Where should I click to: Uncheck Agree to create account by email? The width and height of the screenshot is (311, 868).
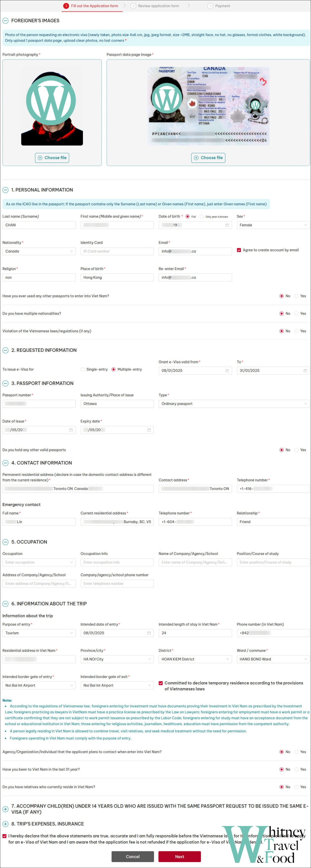click(x=239, y=250)
